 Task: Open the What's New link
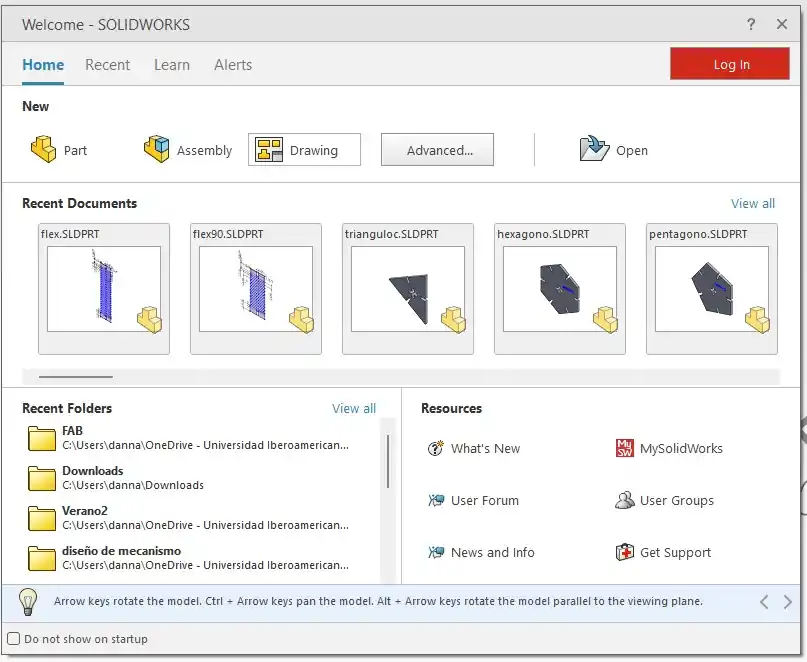(485, 448)
